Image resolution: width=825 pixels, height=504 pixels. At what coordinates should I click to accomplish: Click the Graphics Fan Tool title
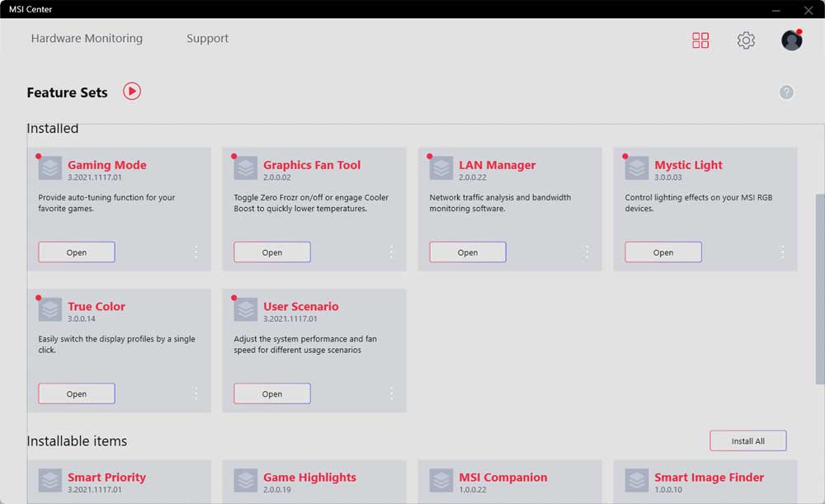[x=312, y=165]
